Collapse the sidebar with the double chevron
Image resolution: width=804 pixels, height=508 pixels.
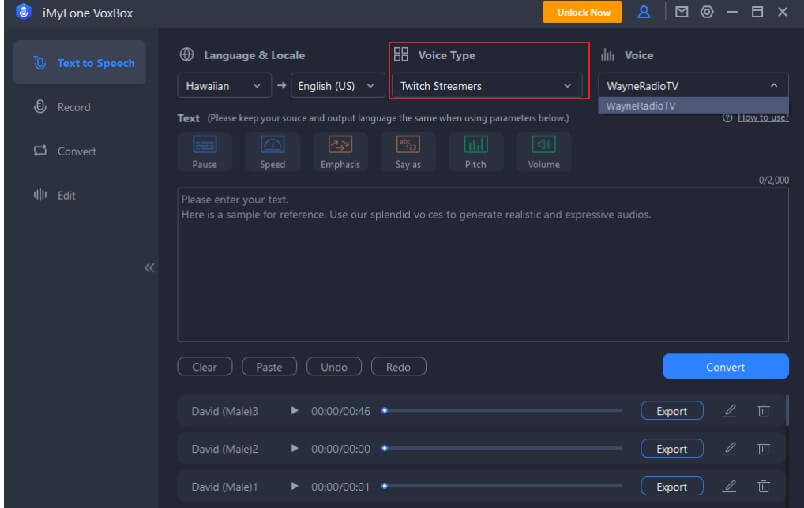point(149,268)
